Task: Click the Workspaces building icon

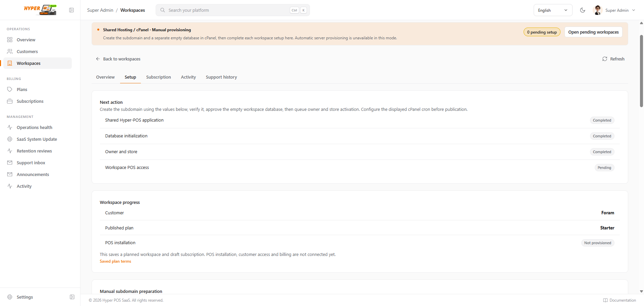Action: (10, 63)
